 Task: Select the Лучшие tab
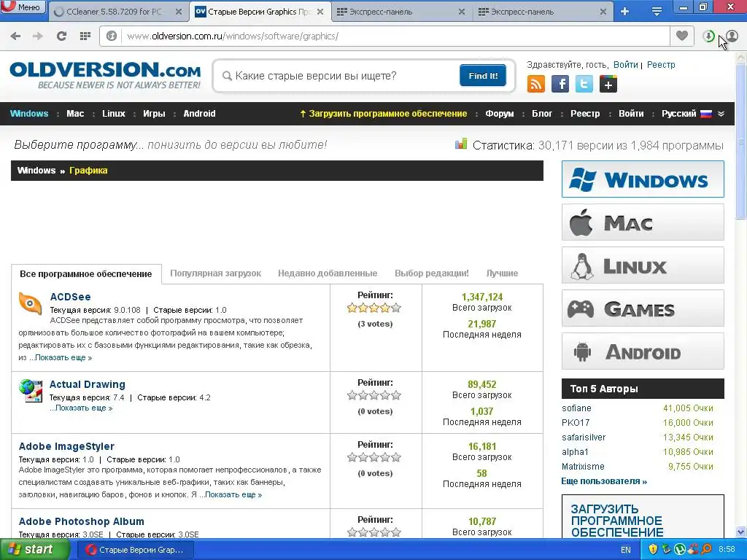pos(502,273)
